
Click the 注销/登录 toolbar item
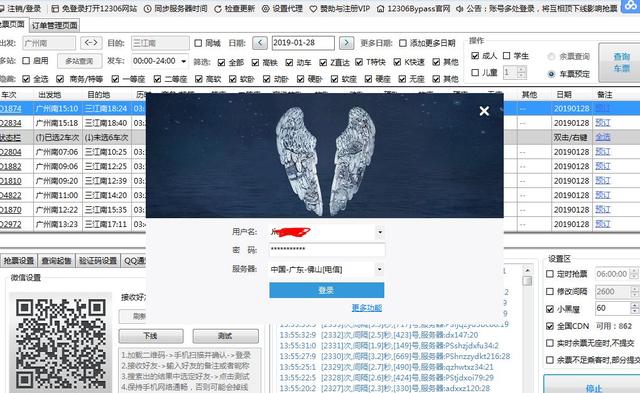21,8
